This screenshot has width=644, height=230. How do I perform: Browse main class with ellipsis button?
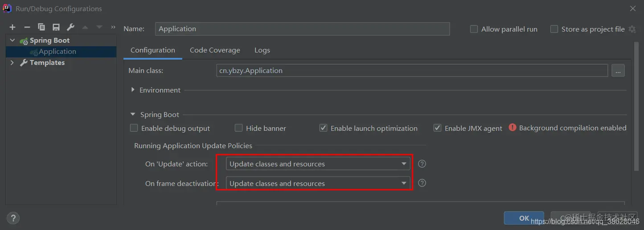point(618,70)
